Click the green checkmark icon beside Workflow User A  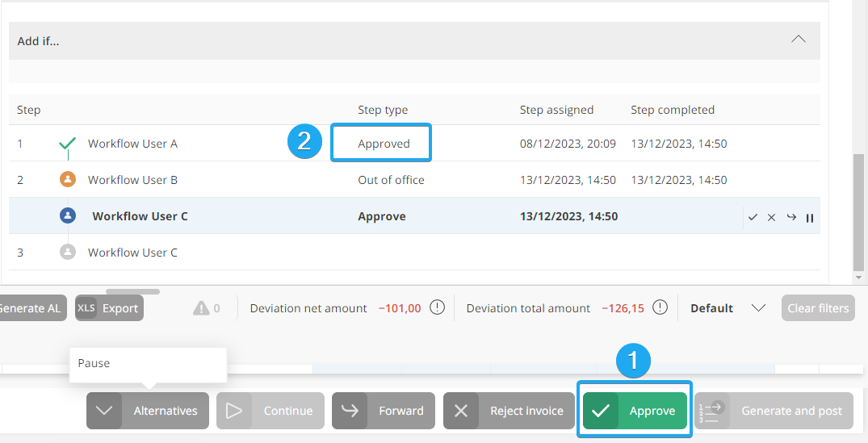tap(68, 144)
